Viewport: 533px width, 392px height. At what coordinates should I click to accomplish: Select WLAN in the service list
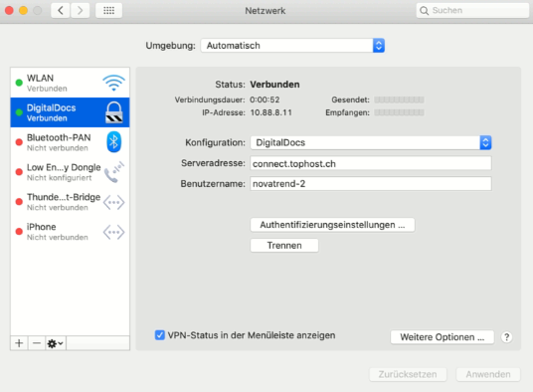[x=70, y=83]
